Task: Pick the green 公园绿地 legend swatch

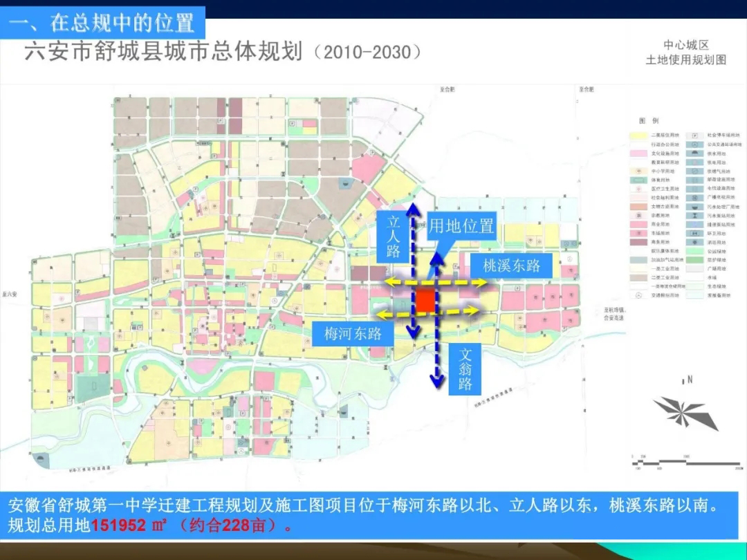Action: point(694,251)
